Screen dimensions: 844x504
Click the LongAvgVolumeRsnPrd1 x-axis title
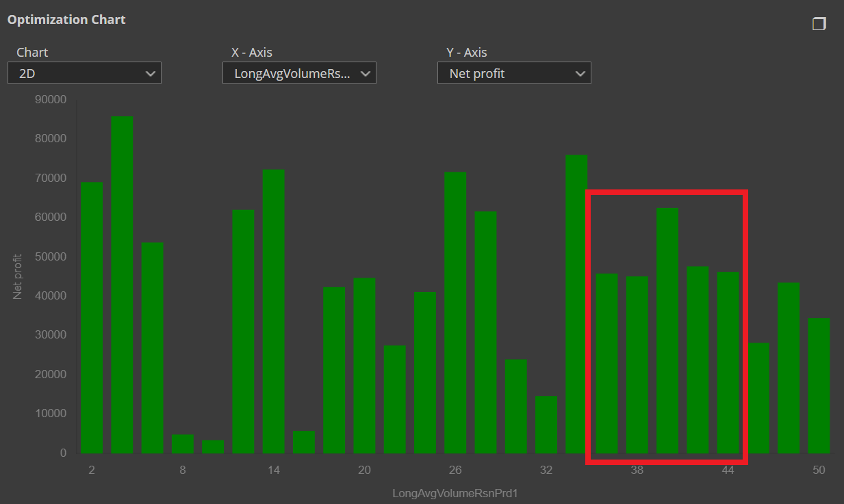click(455, 493)
